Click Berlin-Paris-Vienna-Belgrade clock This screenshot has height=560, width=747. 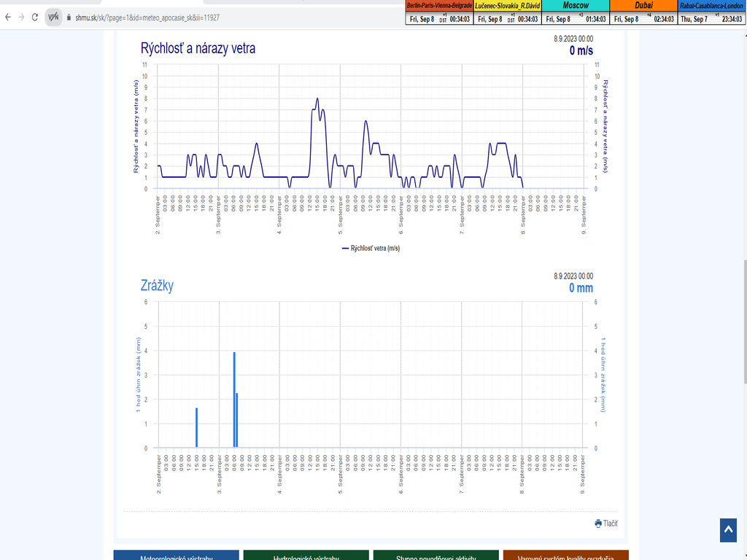(x=439, y=12)
